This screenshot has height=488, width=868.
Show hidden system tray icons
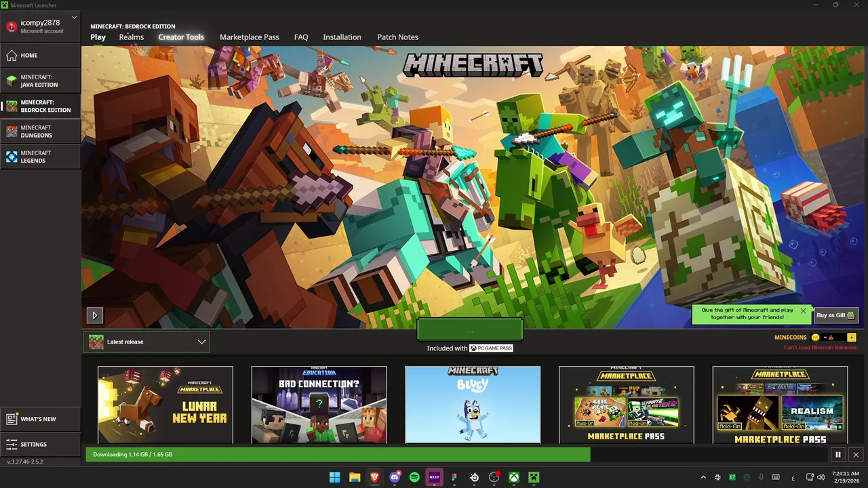(x=703, y=478)
